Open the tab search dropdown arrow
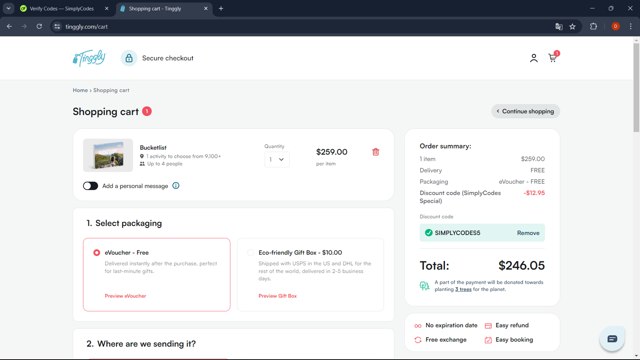 [8, 8]
